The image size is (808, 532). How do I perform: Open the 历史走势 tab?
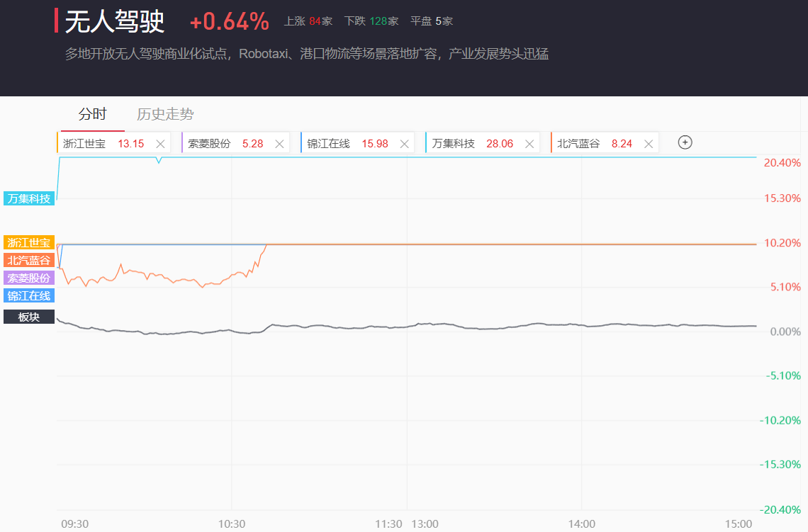click(165, 114)
